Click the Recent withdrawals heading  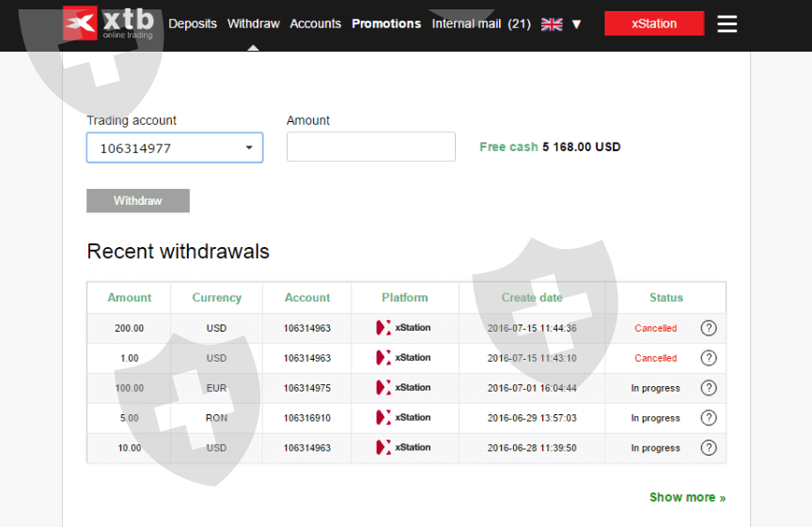(179, 252)
